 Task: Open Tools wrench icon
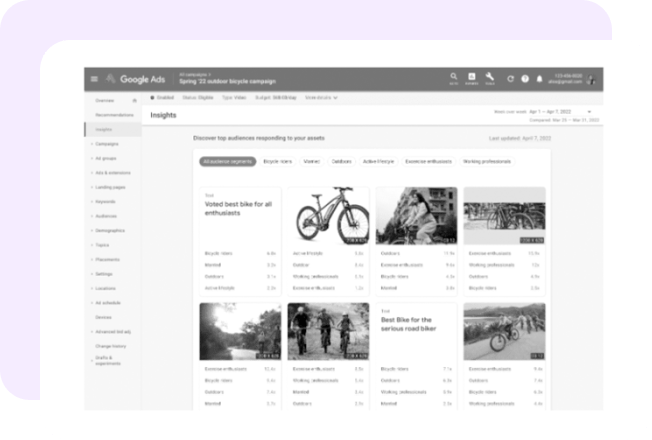pos(490,78)
